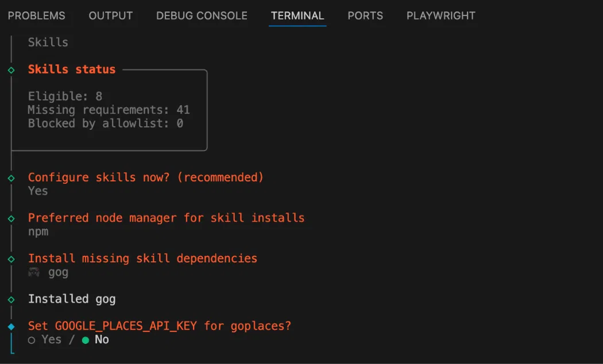Select the empty Yes radio option
This screenshot has width=603, height=364.
(32, 340)
